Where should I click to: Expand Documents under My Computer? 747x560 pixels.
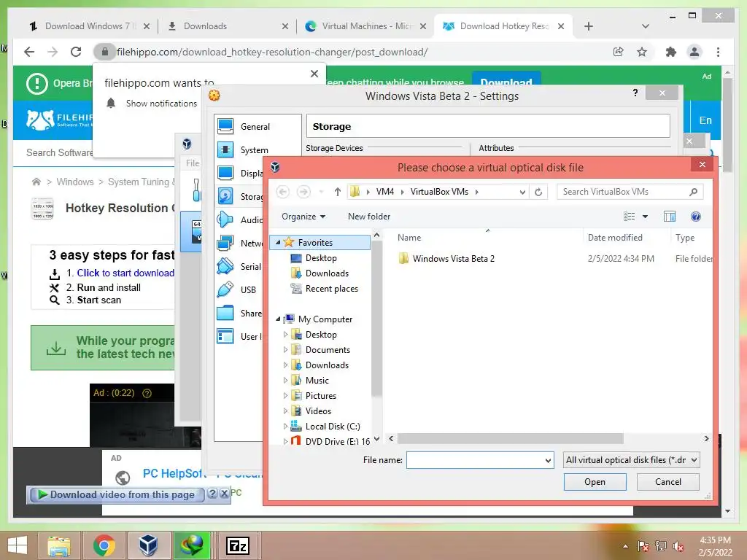click(285, 350)
